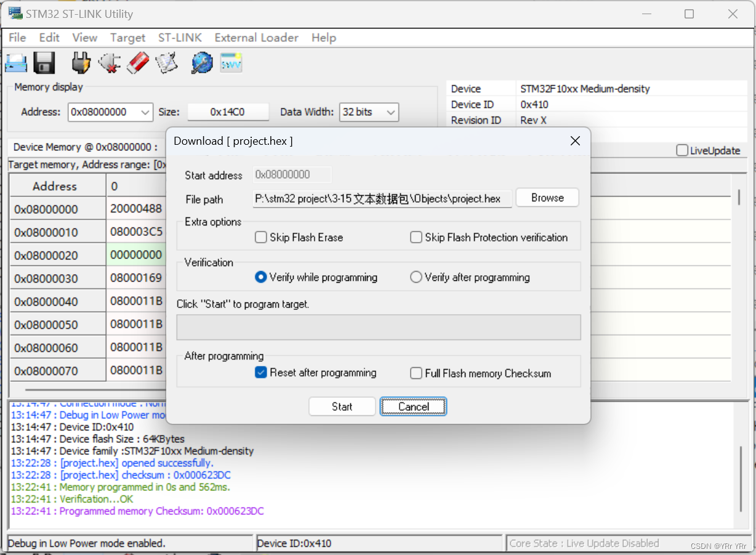Image resolution: width=756 pixels, height=555 pixels.
Task: Click status bar Debug in Low Power mode enabled
Action: point(130,543)
